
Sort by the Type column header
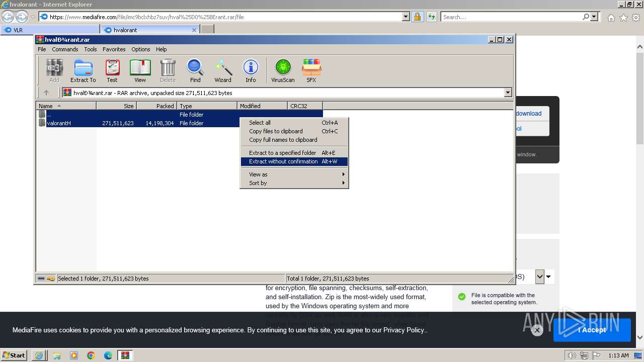pyautogui.click(x=207, y=106)
